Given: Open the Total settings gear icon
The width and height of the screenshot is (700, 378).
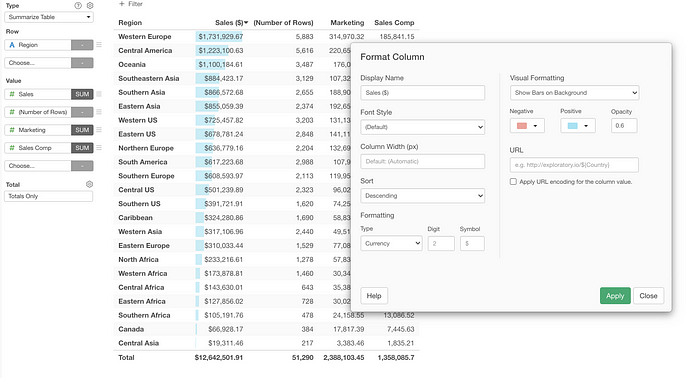Looking at the screenshot, I should click(x=89, y=184).
